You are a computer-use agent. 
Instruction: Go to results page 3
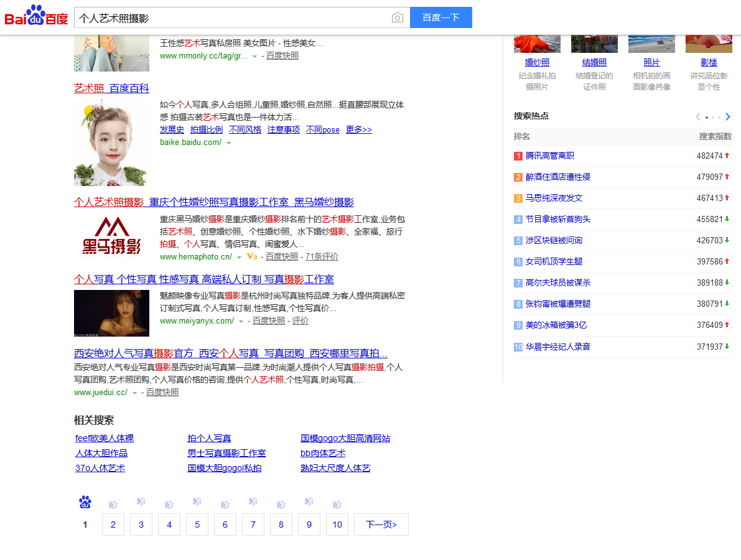(x=141, y=525)
